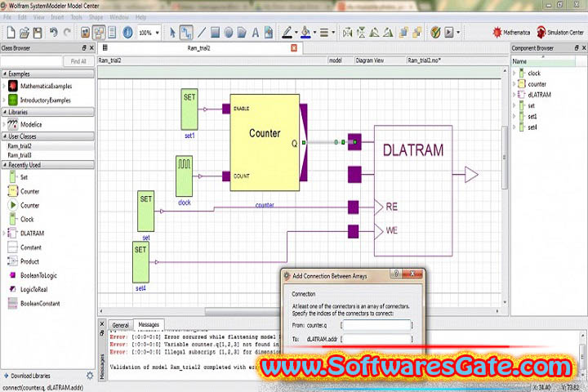Open the Help menu
This screenshot has height=392, width=588.
pyautogui.click(x=140, y=17)
